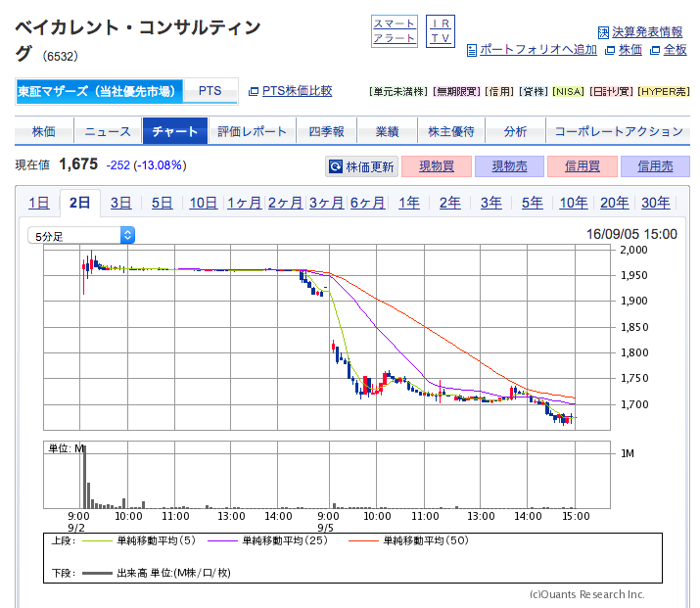Image resolution: width=700 pixels, height=608 pixels.
Task: Click the 16/09/05 15:00 timestamp
Action: 631,234
